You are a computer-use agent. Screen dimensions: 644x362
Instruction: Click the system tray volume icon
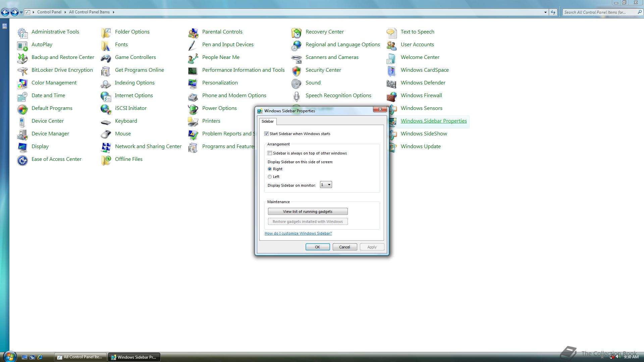click(618, 357)
